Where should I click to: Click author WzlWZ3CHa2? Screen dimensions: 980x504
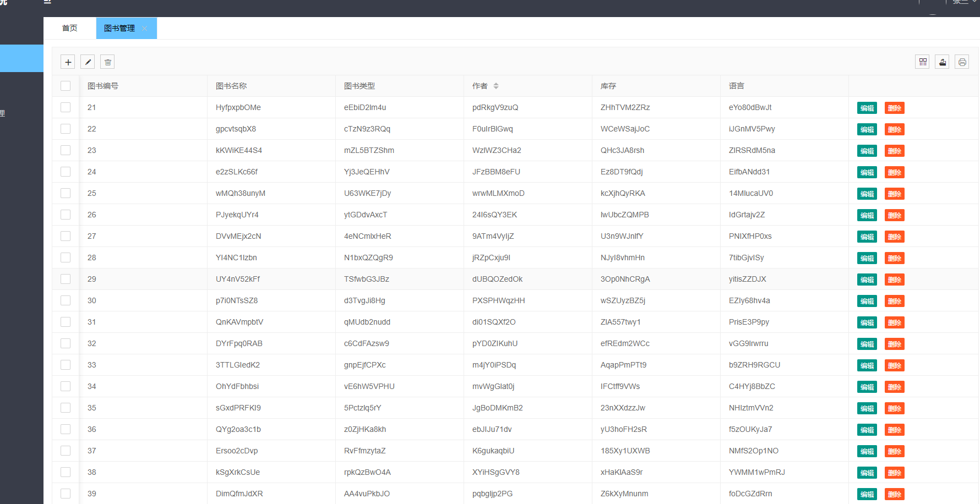pos(497,150)
